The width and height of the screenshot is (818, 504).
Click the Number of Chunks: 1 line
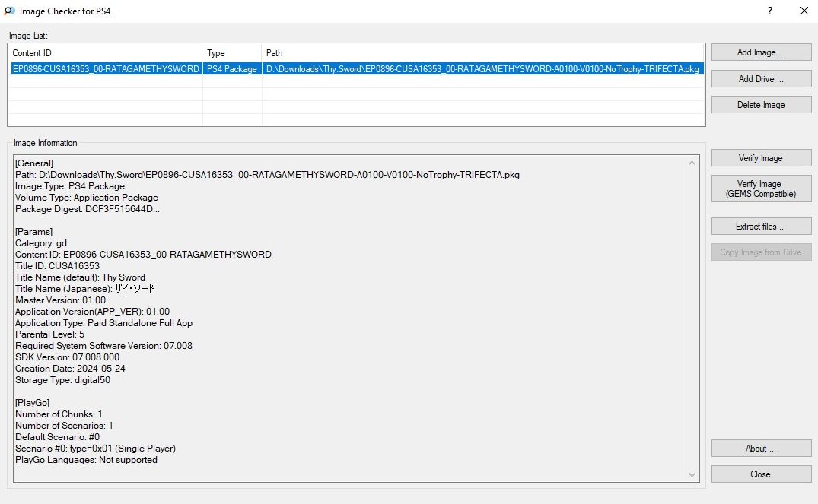(59, 414)
